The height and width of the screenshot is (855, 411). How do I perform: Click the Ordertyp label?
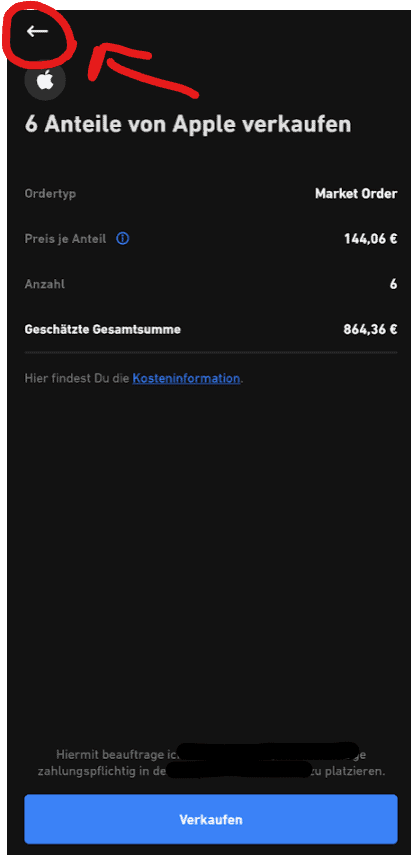(50, 194)
